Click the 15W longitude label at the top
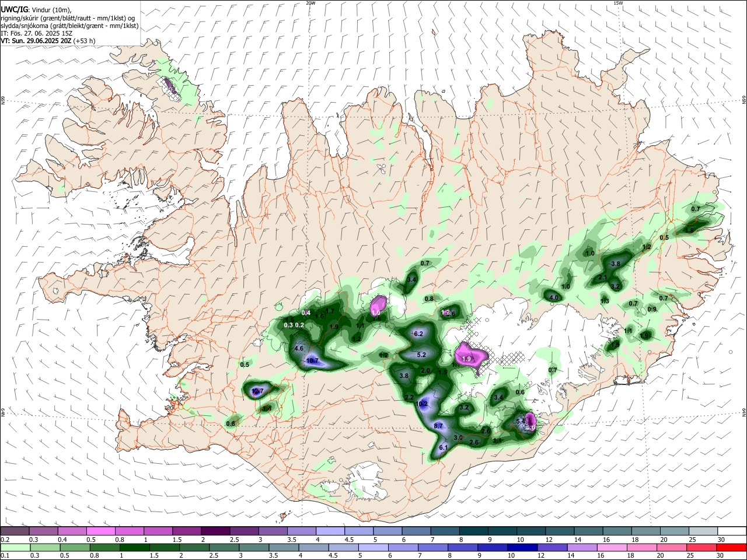 point(618,3)
